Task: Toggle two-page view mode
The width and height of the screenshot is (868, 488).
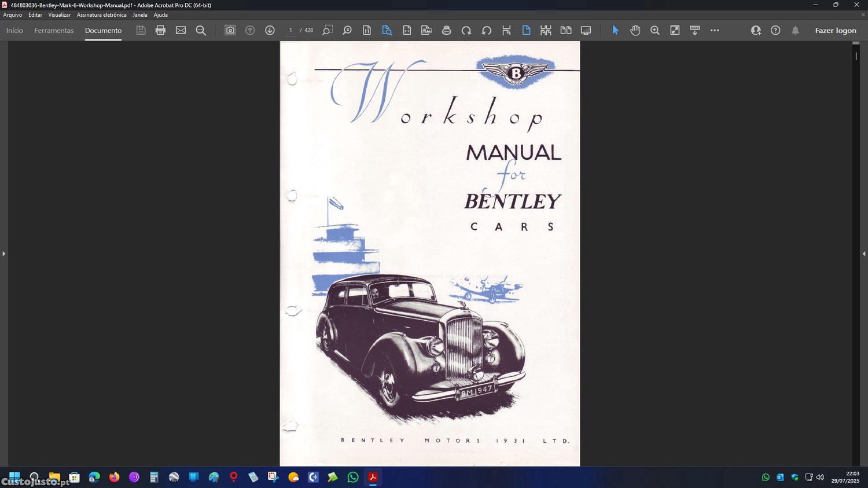Action: click(x=565, y=30)
